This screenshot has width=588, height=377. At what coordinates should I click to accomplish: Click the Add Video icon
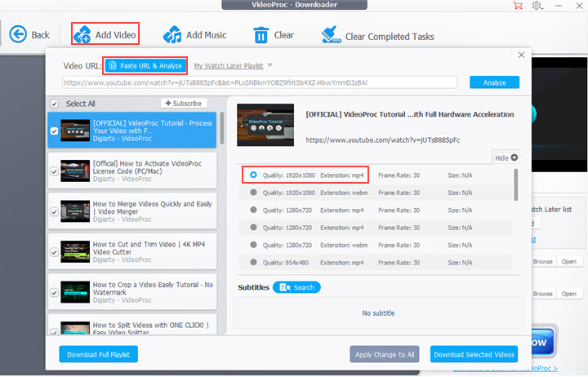(82, 34)
